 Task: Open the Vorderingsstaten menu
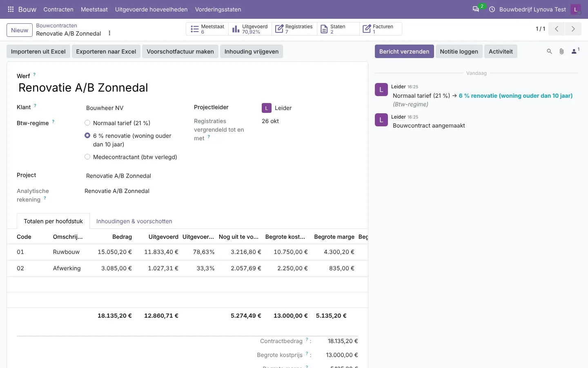(x=218, y=9)
